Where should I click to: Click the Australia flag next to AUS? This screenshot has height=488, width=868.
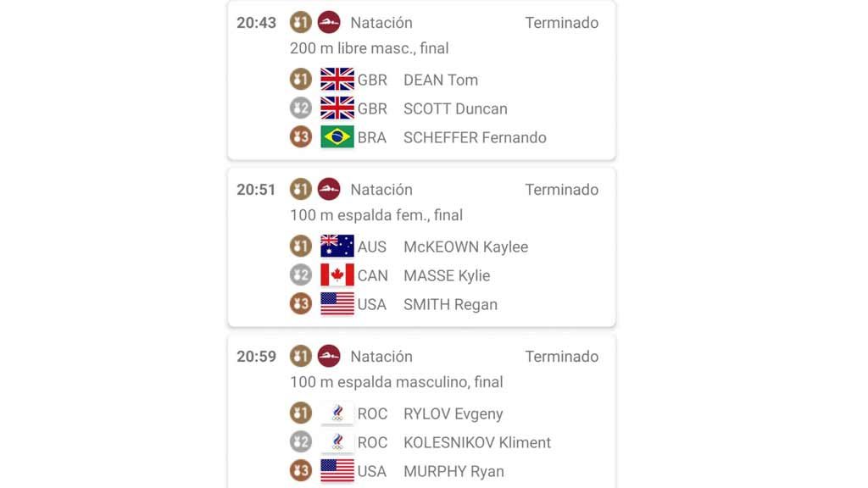click(337, 247)
